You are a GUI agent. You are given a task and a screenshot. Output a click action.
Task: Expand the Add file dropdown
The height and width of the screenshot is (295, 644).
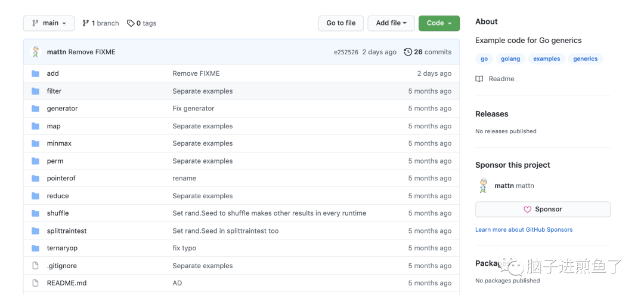click(391, 23)
